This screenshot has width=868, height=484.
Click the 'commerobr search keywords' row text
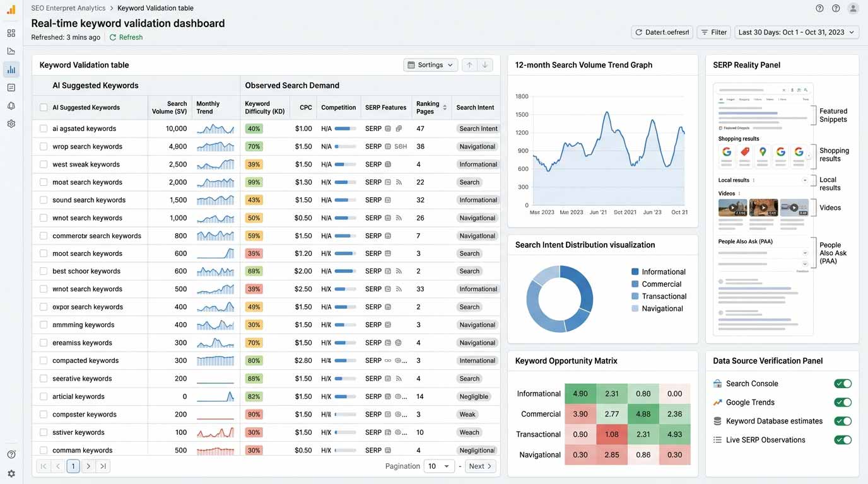coord(97,236)
